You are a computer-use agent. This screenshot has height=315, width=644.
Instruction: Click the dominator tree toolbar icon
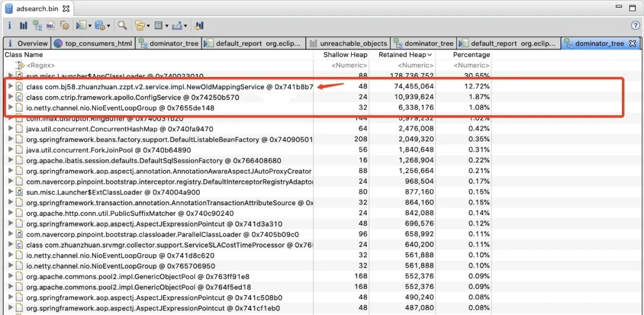[37, 26]
